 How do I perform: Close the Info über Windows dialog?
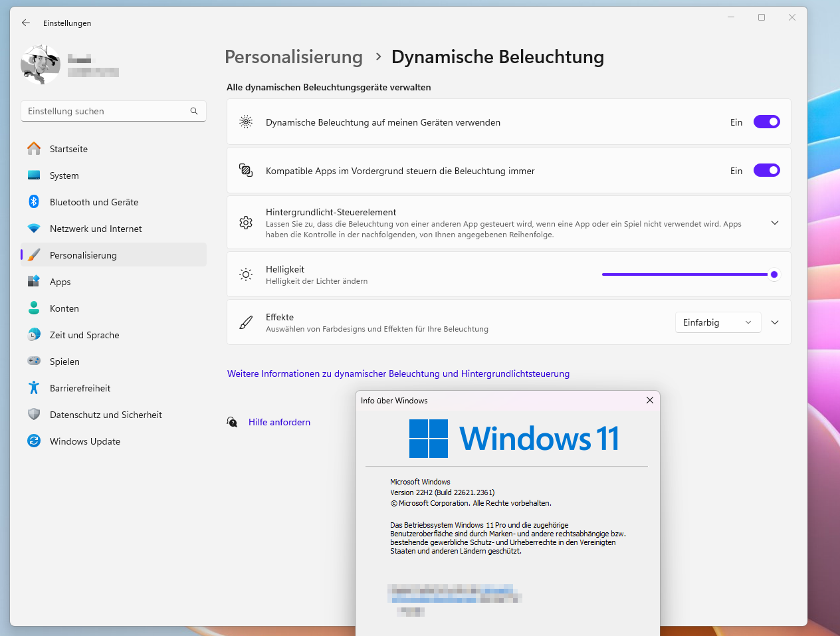click(x=650, y=400)
